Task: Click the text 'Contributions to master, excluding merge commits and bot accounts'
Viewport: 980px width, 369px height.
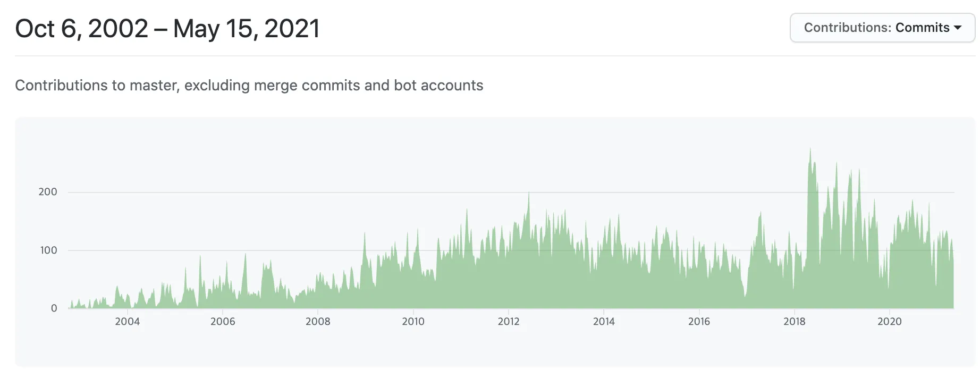Action: click(249, 86)
